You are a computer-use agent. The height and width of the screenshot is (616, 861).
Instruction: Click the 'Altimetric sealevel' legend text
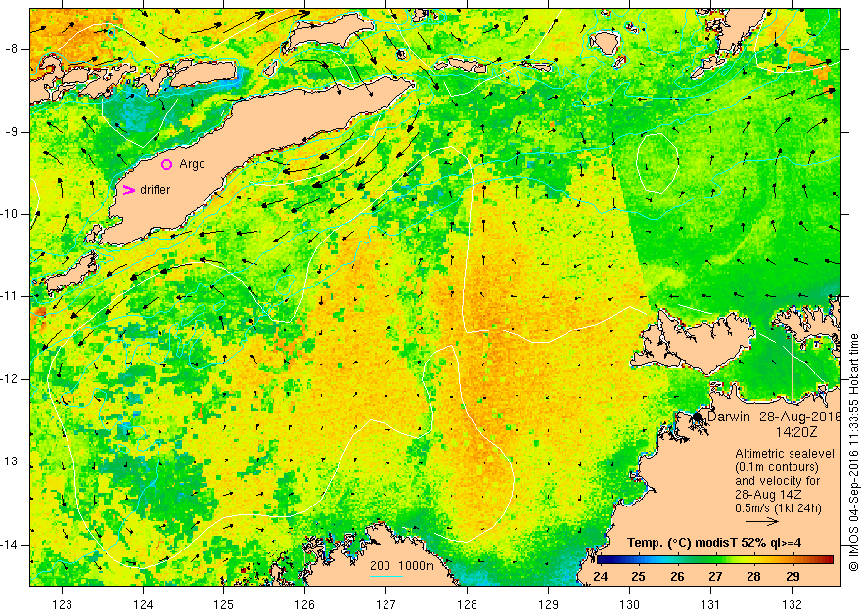click(x=785, y=454)
